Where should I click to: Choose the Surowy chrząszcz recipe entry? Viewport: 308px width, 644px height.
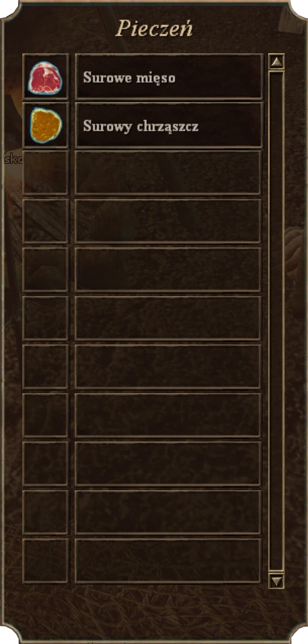pos(168,125)
